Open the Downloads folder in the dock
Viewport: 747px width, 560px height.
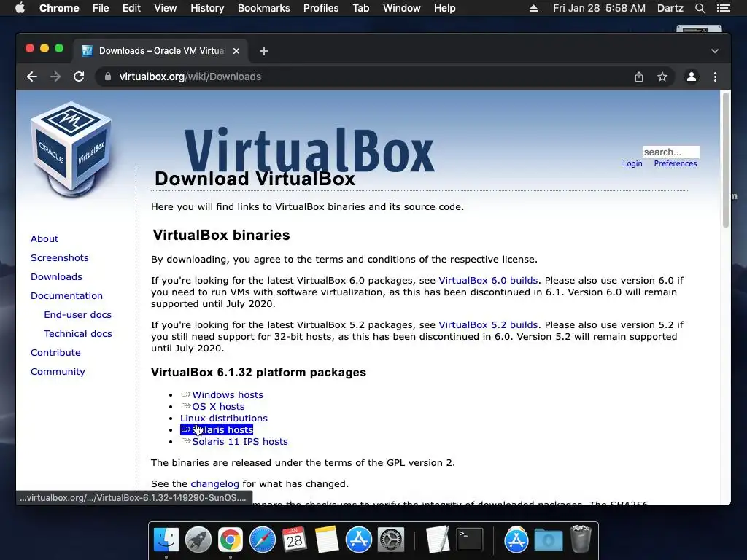(549, 540)
